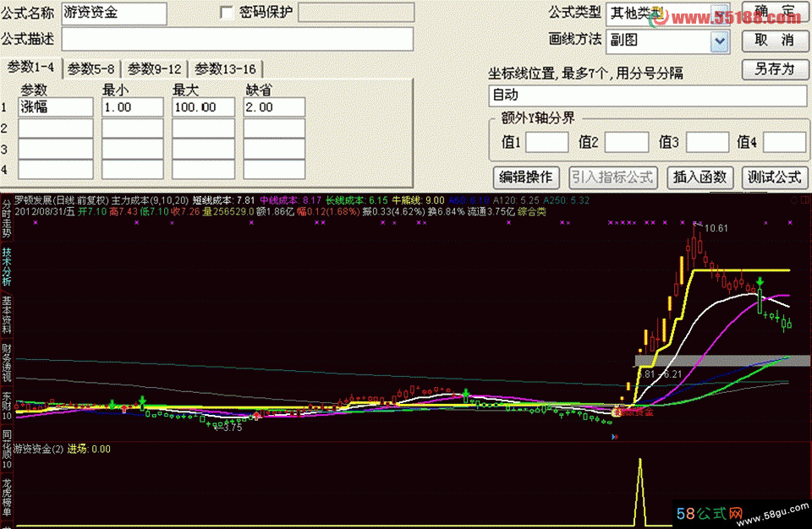Click the 取消 button
This screenshot has height=529, width=812.
pos(774,40)
